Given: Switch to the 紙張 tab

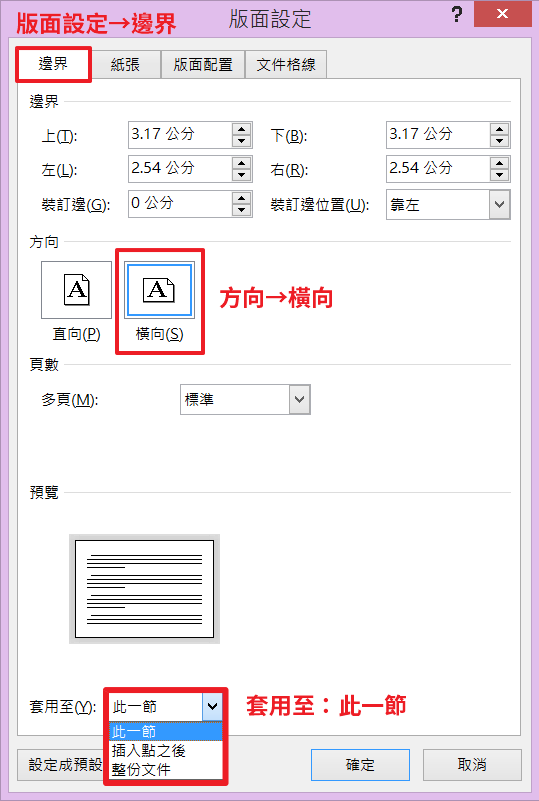Looking at the screenshot, I should [x=125, y=64].
